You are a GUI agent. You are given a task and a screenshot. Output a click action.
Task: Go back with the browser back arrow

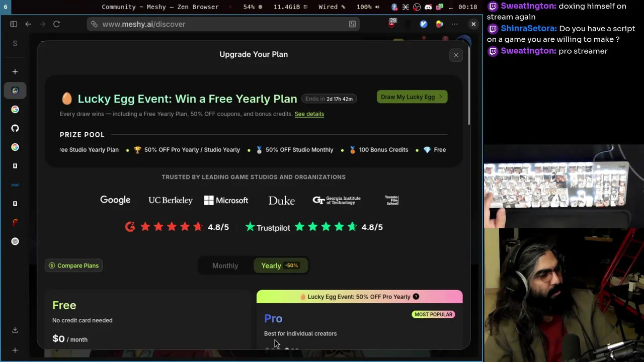click(x=28, y=24)
